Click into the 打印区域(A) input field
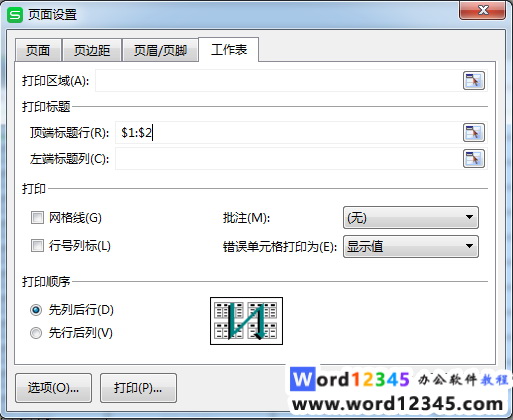The image size is (513, 420). pos(279,80)
